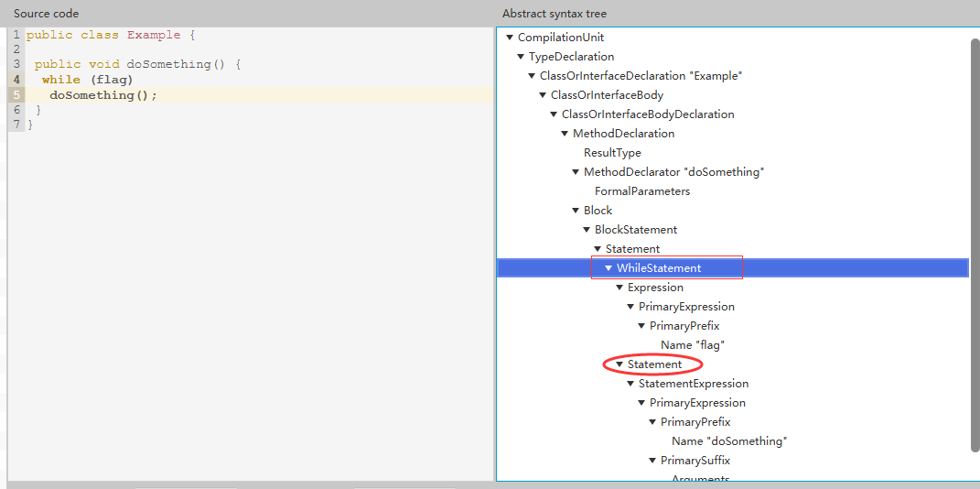Collapse the ClassOrInterfaceBody node arrow
This screenshot has height=489, width=980.
click(542, 95)
